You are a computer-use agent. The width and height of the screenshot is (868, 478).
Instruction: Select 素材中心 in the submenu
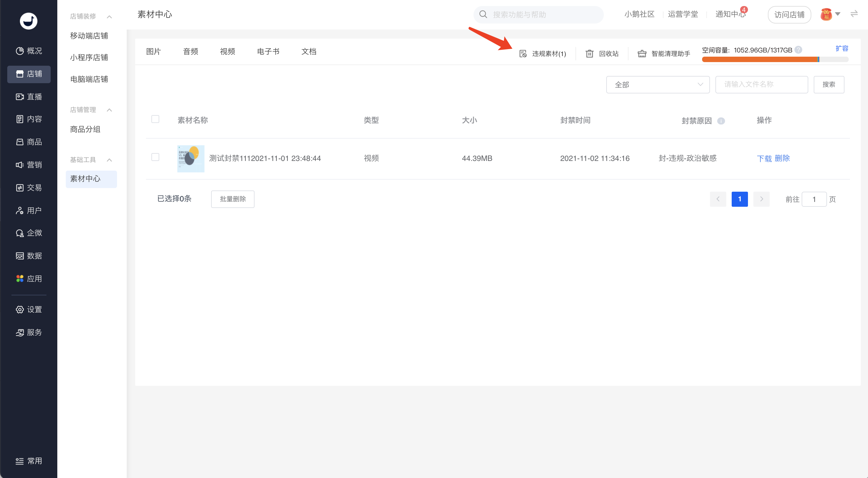91,179
